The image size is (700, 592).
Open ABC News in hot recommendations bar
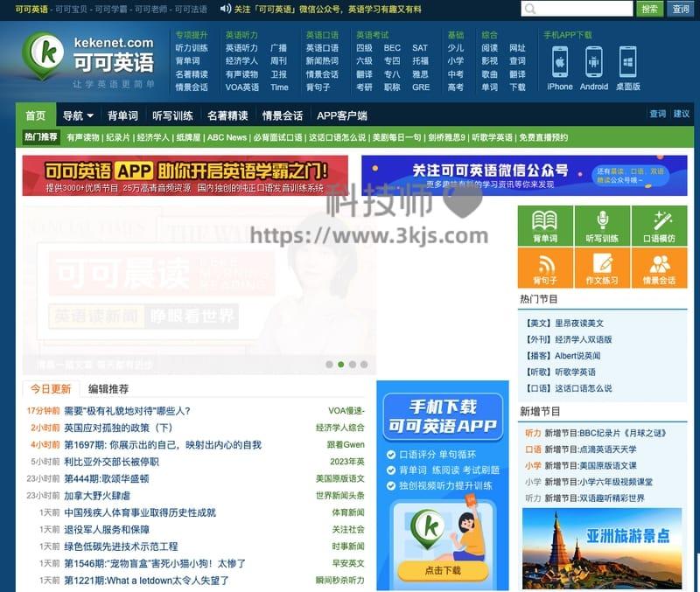[227, 137]
